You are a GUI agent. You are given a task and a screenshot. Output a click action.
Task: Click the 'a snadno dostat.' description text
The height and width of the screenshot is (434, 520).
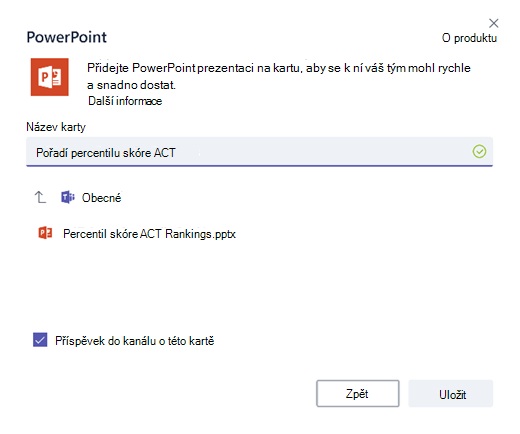point(131,85)
